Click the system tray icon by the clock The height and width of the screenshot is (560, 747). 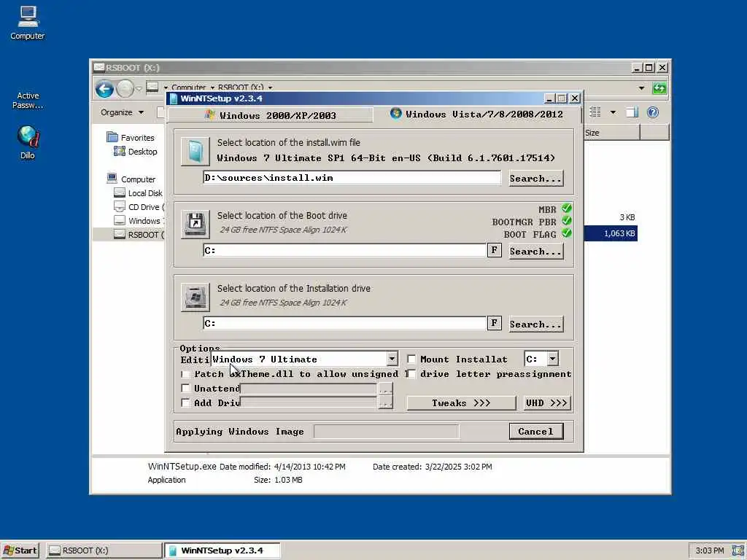(x=738, y=551)
